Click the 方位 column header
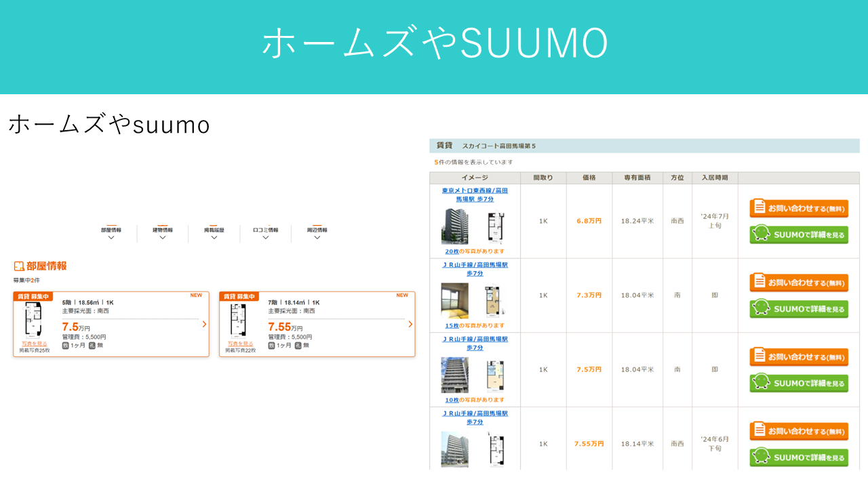The width and height of the screenshot is (868, 488). (677, 178)
